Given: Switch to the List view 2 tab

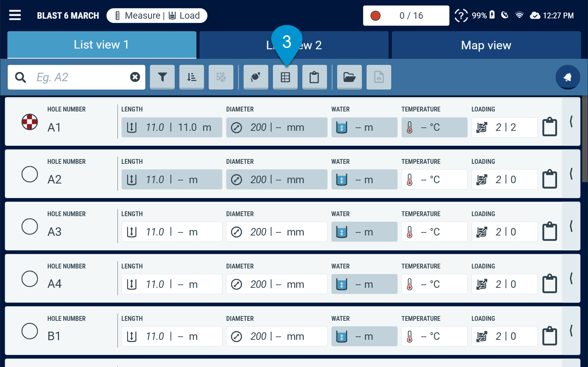Looking at the screenshot, I should (x=294, y=45).
